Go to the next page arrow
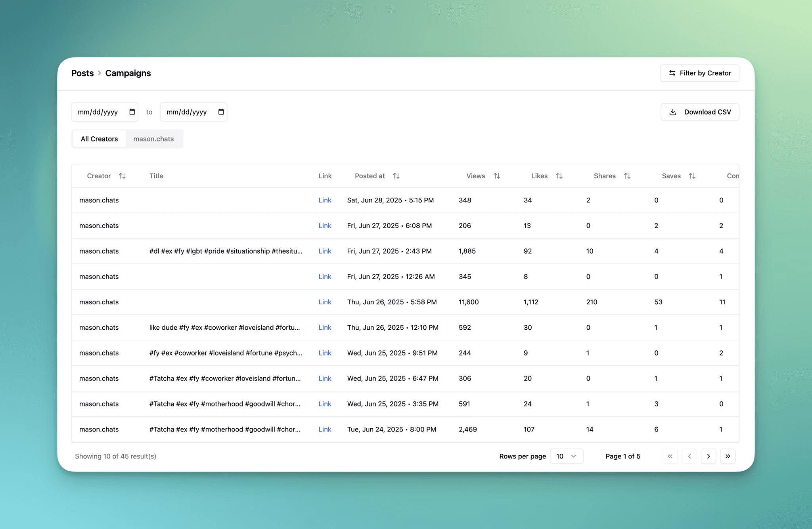812x529 pixels. [708, 456]
